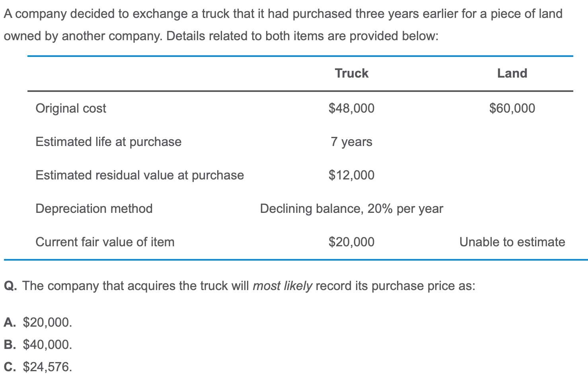Click the bold Q. question marker
Viewport: 588px width, 374px height.
pos(10,286)
